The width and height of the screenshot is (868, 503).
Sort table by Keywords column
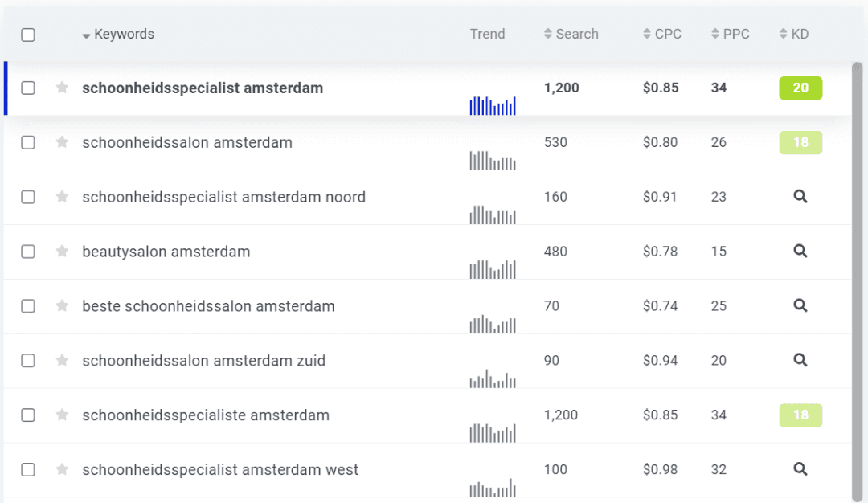tap(118, 35)
